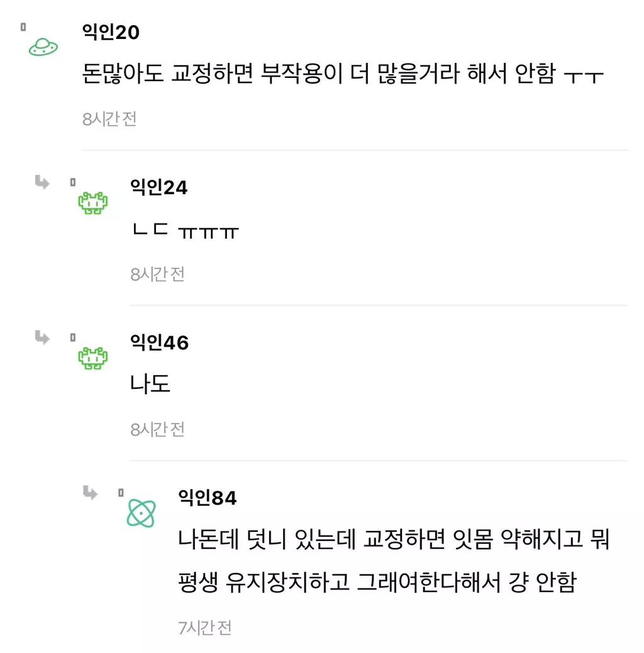Click the 8시간 전 timestamp under 익인46
The image size is (644, 653).
coord(157,429)
